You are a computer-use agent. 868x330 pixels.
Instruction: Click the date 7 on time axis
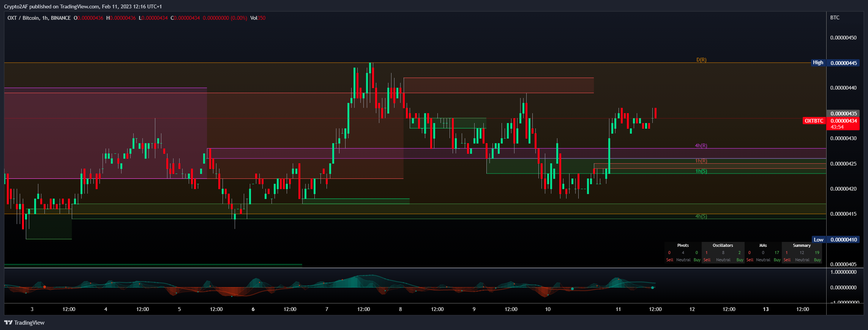327,309
